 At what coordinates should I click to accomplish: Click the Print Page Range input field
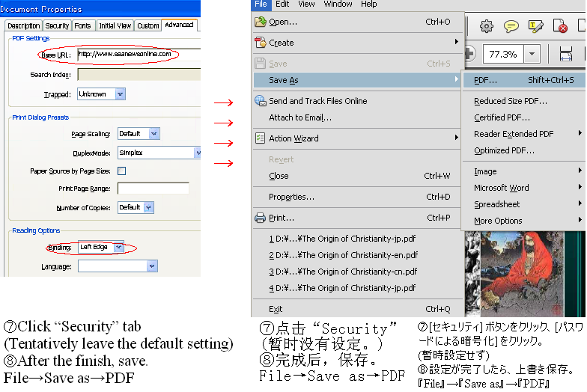153,189
